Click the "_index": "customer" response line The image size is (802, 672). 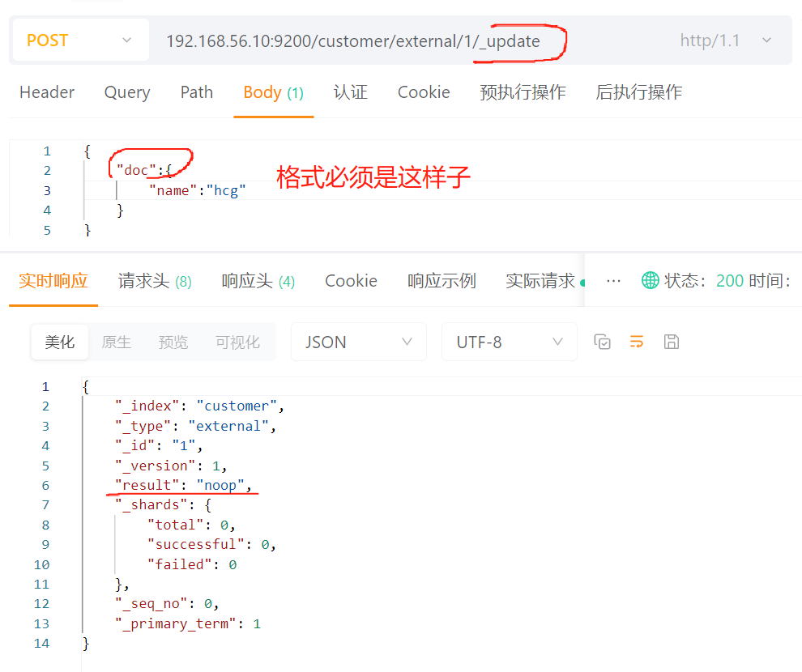click(199, 406)
